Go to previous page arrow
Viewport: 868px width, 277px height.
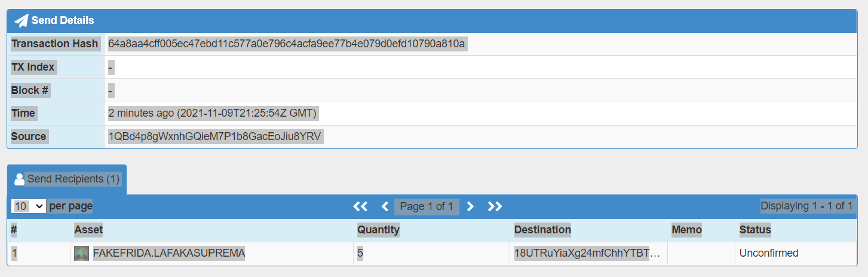[x=385, y=206]
